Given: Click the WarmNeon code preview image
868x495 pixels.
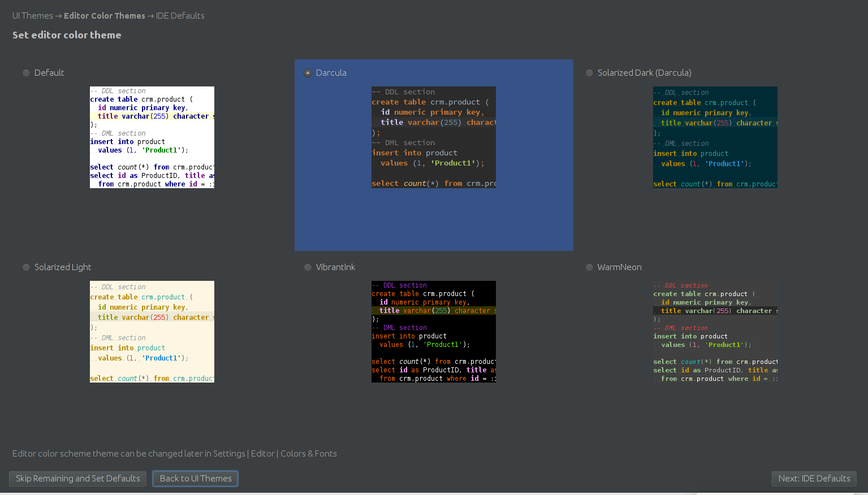Looking at the screenshot, I should point(715,332).
